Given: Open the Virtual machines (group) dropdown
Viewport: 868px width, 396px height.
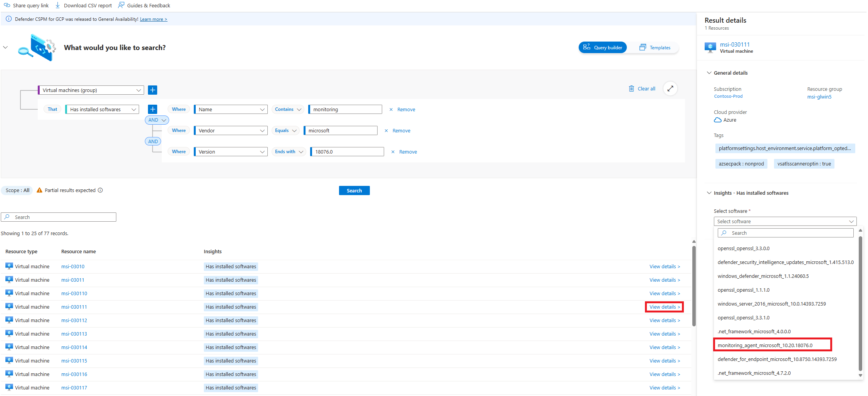Looking at the screenshot, I should (91, 90).
